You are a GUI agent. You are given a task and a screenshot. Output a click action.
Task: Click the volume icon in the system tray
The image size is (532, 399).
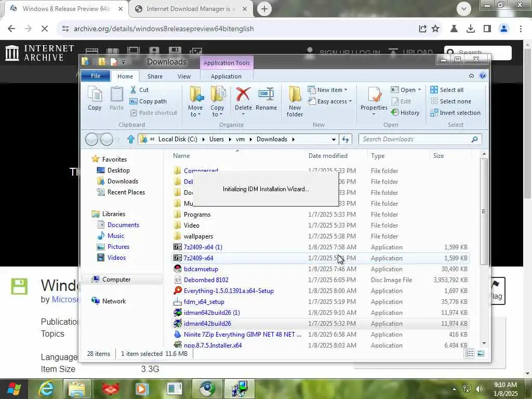click(x=480, y=389)
